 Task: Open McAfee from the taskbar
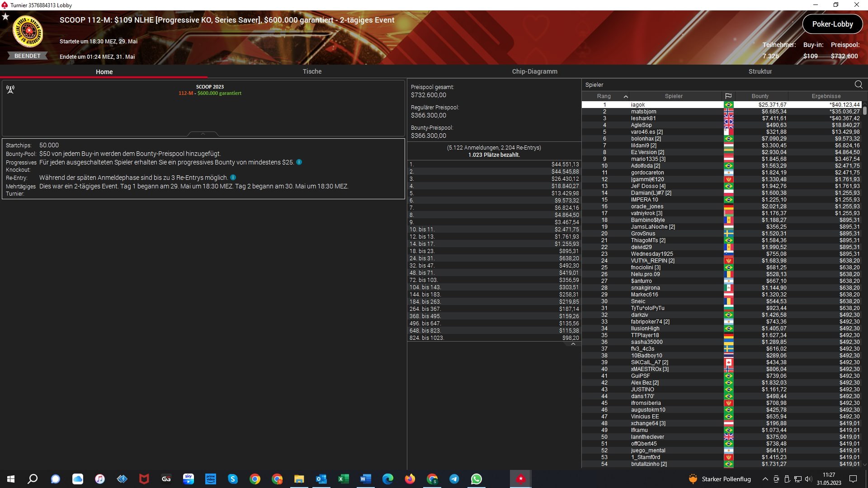[x=144, y=479]
